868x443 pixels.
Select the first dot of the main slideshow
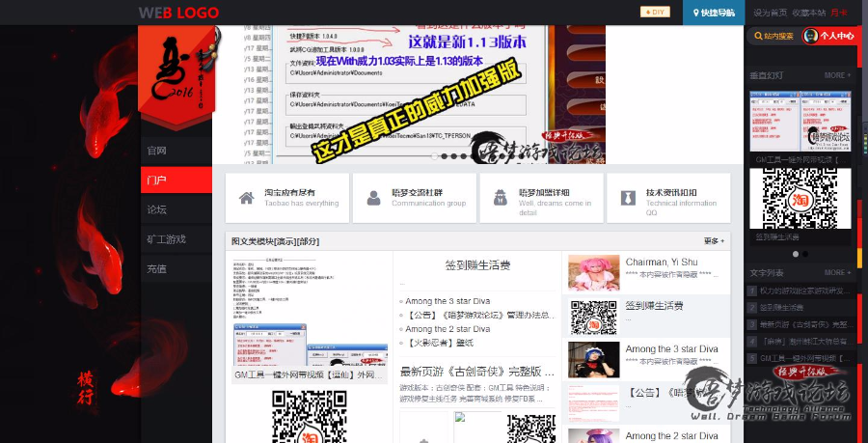click(435, 156)
